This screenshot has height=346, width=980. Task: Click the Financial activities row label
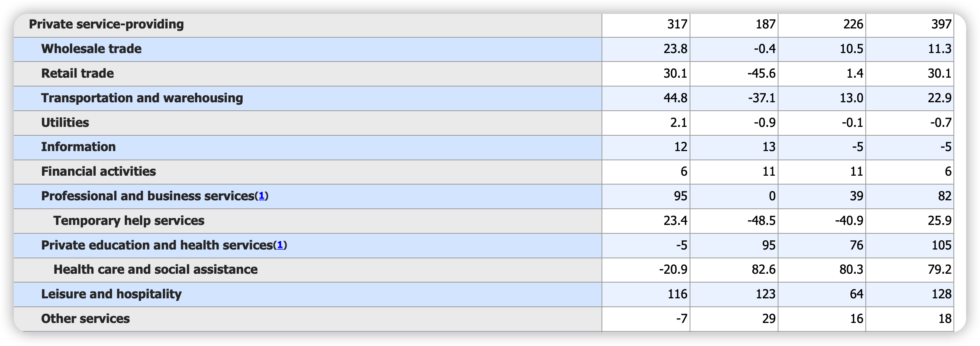point(98,171)
